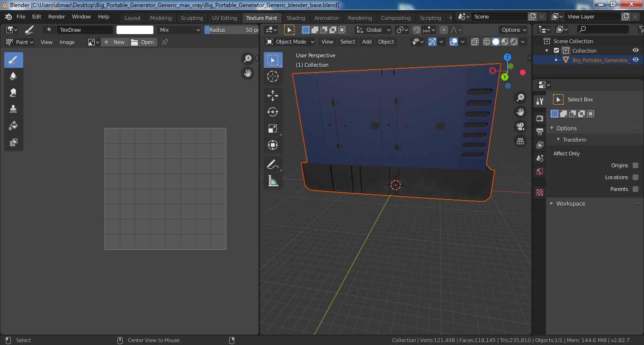Viewport: 644px width, 345px height.
Task: Activate the Select Box tool in 3D viewport
Action: pos(273,60)
